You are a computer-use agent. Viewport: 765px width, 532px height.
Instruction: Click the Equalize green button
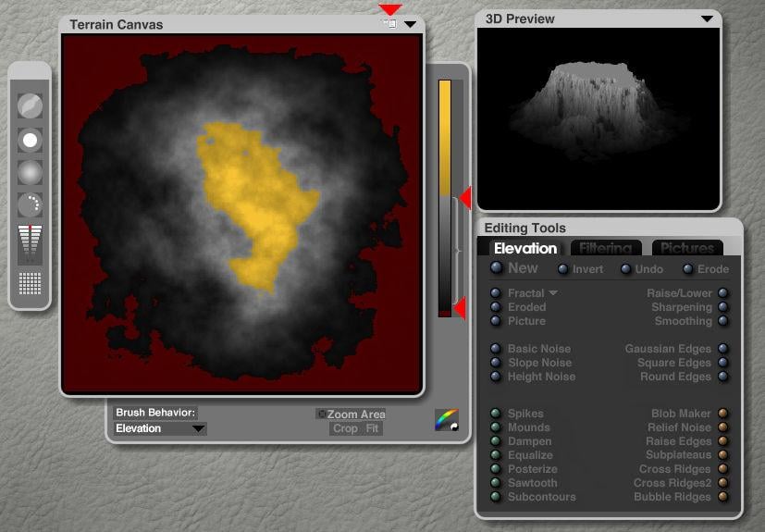496,455
